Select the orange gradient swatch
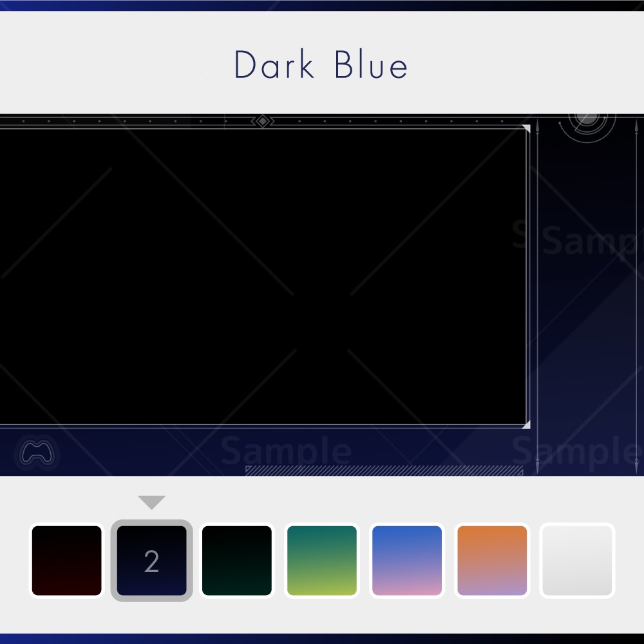The width and height of the screenshot is (644, 644). (x=492, y=560)
